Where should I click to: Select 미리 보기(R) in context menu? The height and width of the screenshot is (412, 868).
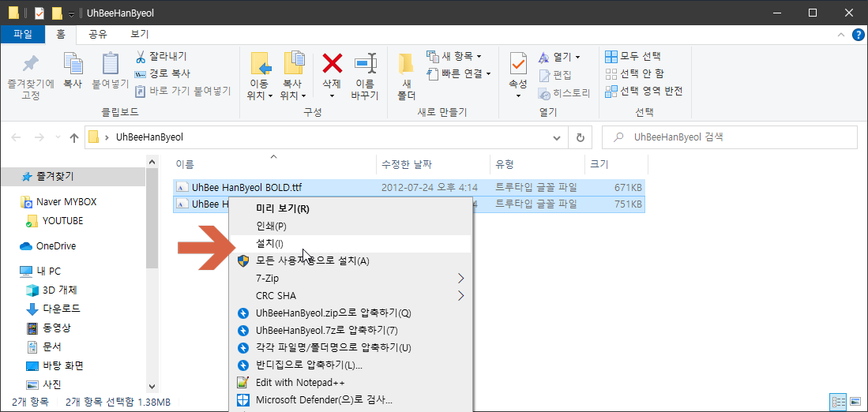[x=351, y=208]
